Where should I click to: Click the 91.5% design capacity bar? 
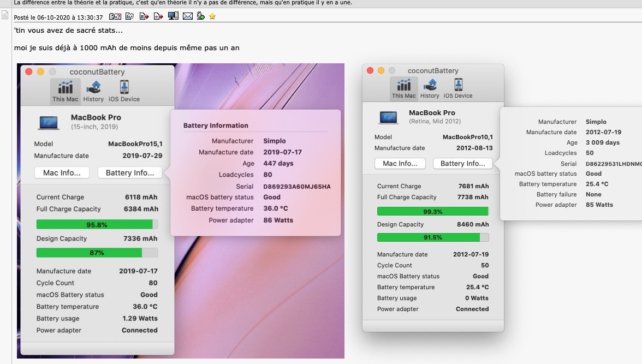433,237
